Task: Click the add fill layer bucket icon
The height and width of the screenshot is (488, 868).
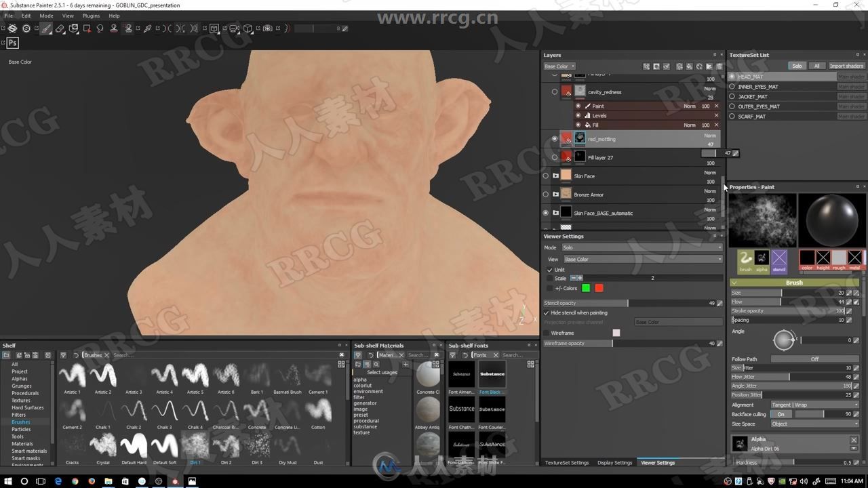Action: [x=690, y=66]
